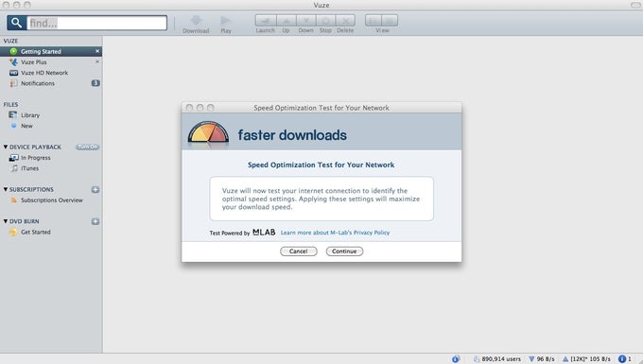Click the find search field

[x=96, y=23]
